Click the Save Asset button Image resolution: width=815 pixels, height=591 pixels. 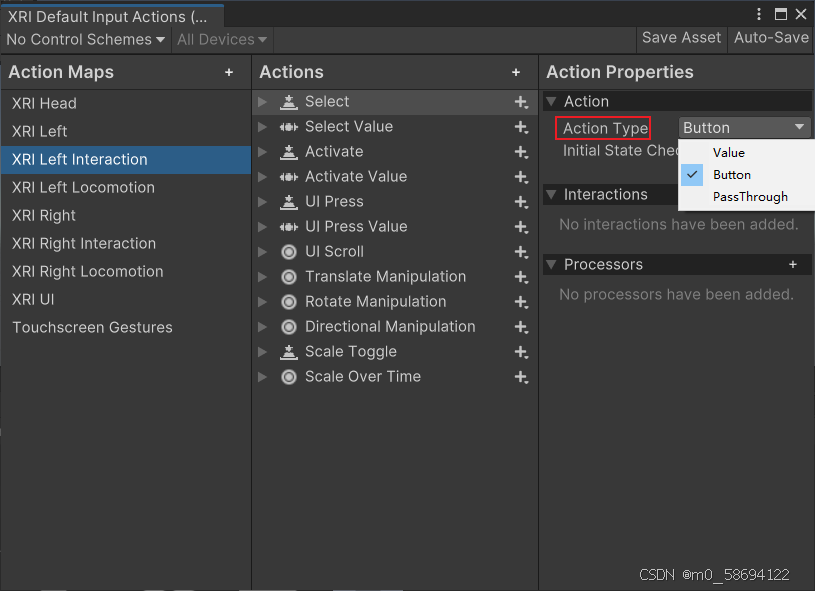681,37
